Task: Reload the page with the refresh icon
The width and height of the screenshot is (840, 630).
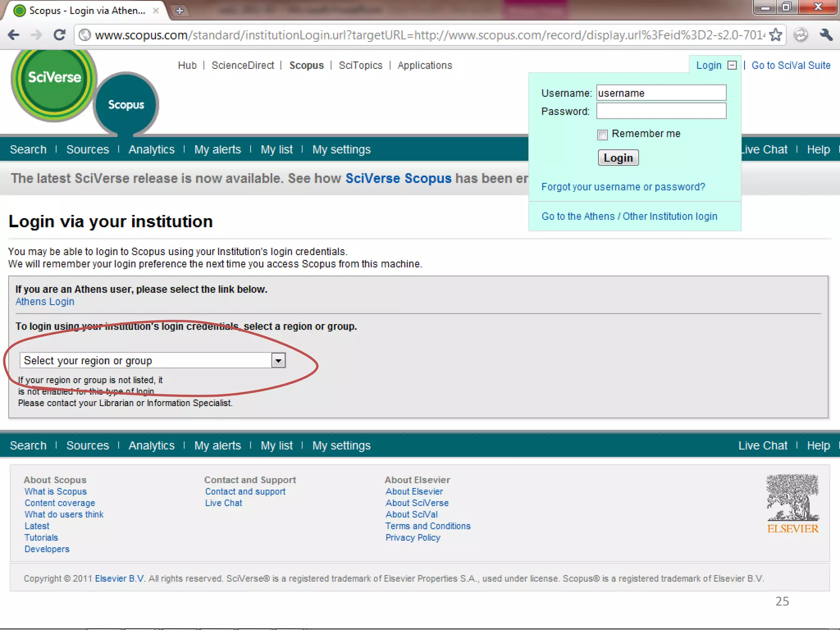Action: (x=60, y=35)
